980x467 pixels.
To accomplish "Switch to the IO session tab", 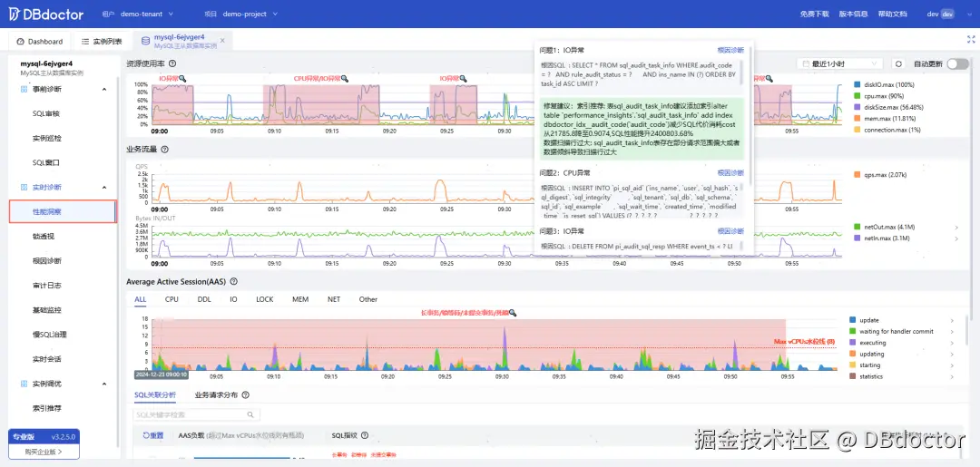I will (x=233, y=299).
